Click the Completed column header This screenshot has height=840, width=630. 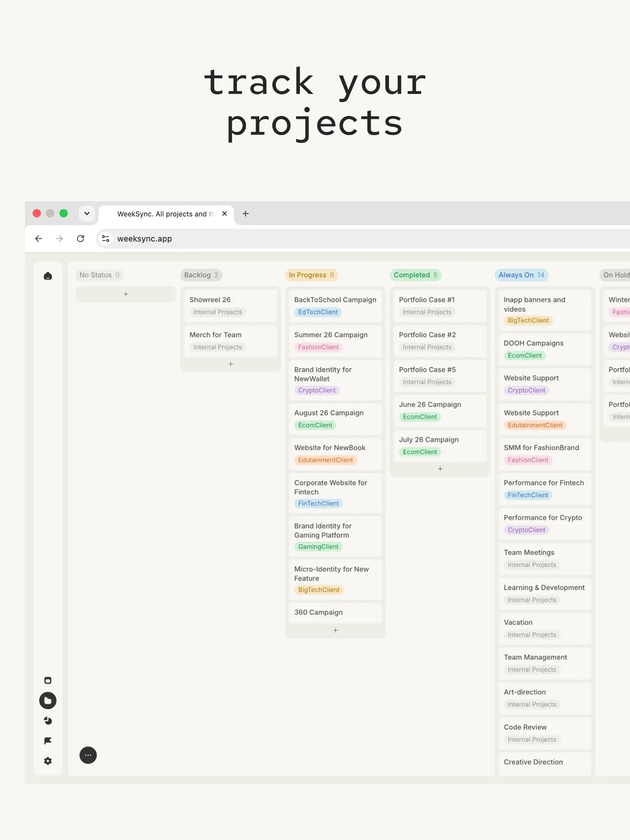(415, 275)
